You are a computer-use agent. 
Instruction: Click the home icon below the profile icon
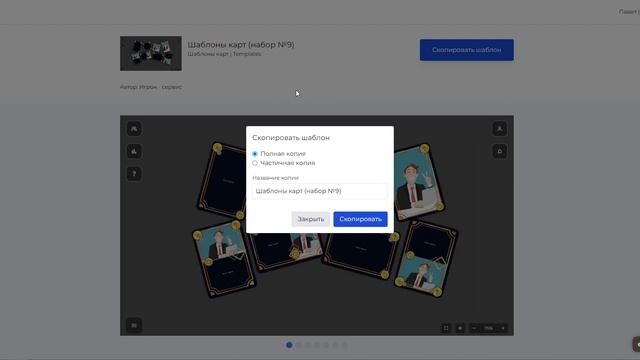coord(500,151)
